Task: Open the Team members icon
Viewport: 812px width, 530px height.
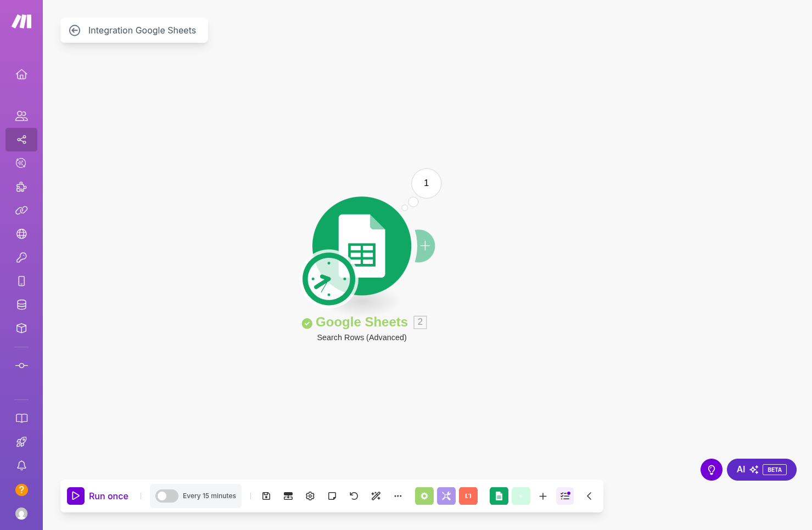Action: (x=21, y=116)
